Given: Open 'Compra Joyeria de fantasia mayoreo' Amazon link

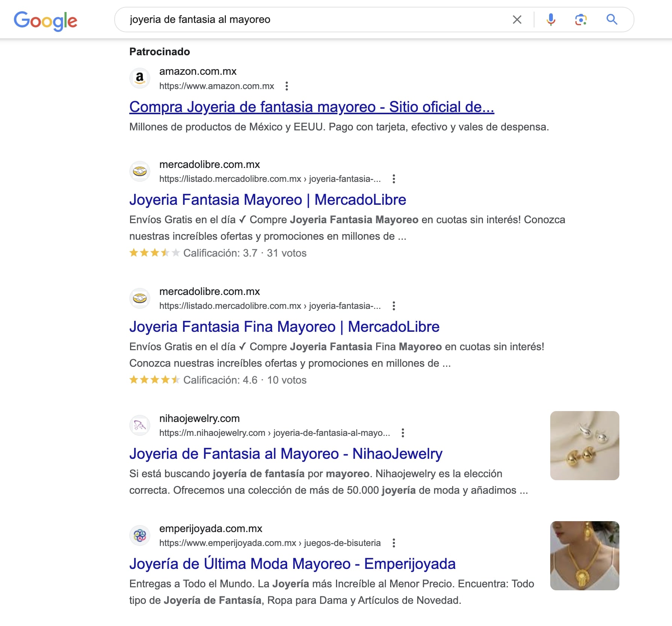Looking at the screenshot, I should (x=312, y=107).
